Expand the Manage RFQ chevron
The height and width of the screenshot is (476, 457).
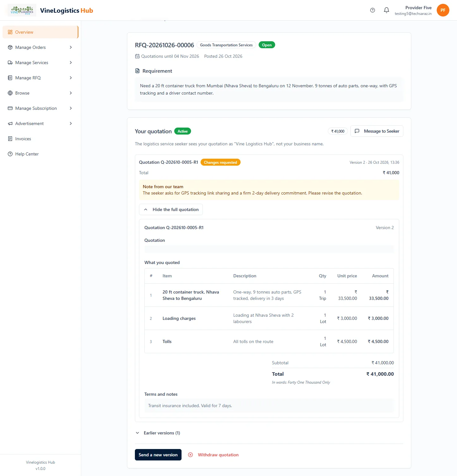click(71, 78)
